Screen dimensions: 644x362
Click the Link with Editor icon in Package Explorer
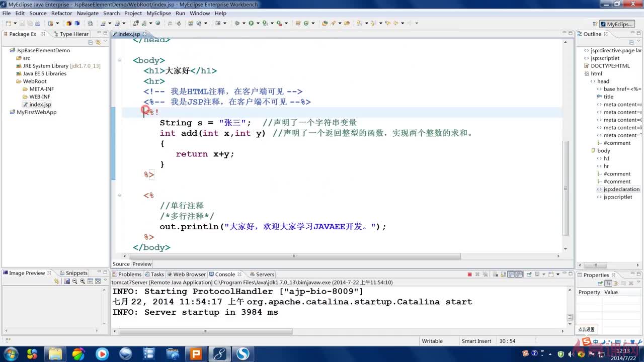(97, 43)
